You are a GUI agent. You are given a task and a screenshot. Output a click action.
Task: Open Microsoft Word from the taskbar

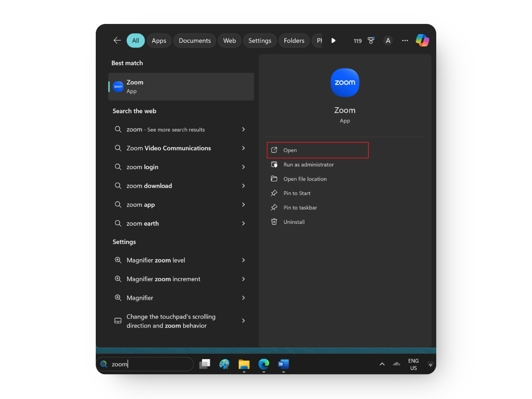click(283, 364)
